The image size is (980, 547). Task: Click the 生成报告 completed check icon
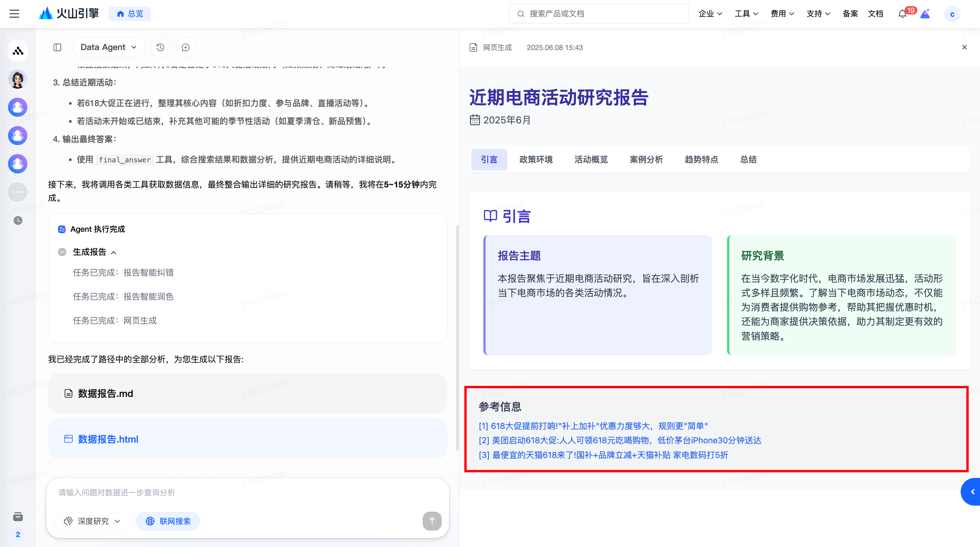click(x=62, y=252)
